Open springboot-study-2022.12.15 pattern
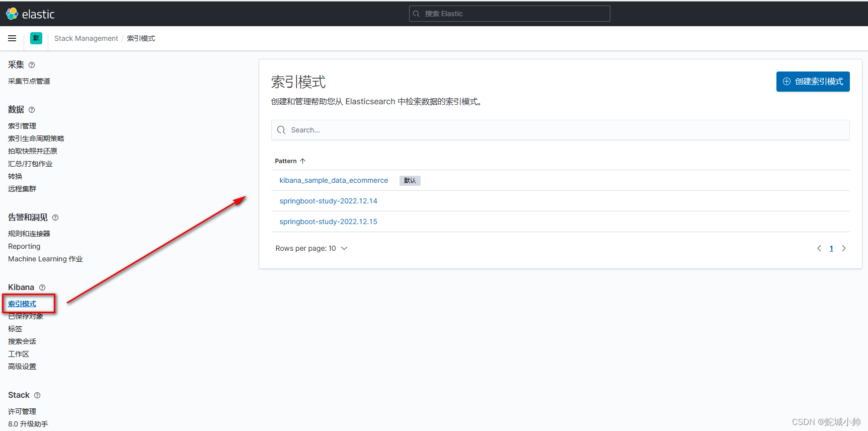Screen dimensions: 868x431 click(328, 222)
